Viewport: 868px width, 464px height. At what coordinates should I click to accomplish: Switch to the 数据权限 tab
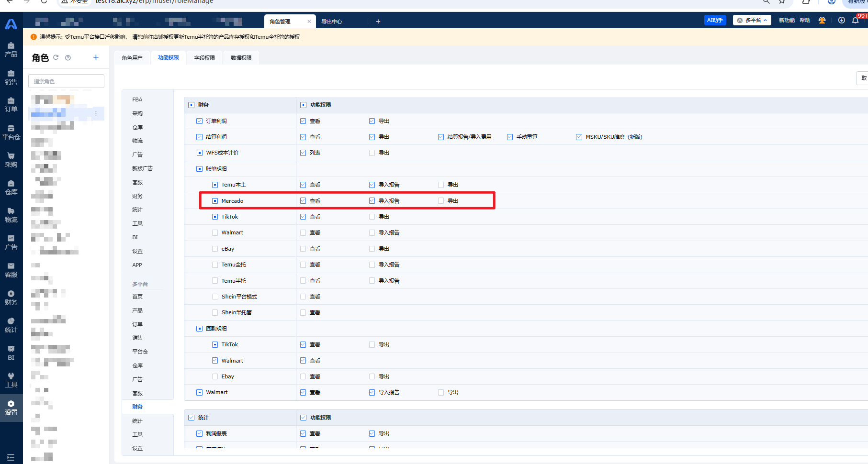[x=241, y=58]
